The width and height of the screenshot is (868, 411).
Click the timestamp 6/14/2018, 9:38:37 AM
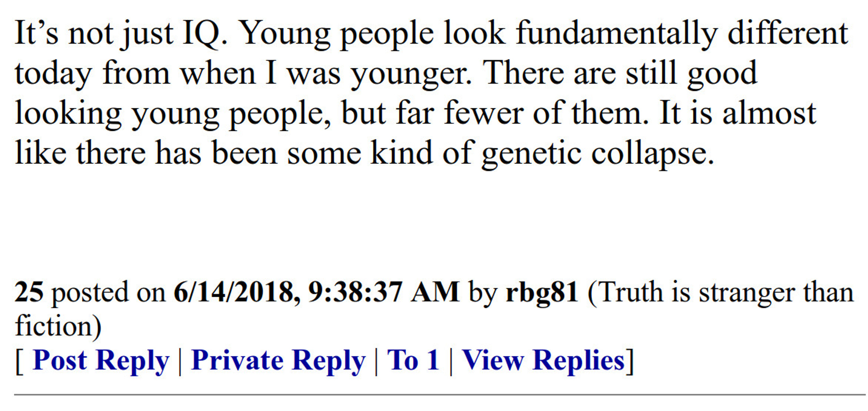(x=316, y=292)
